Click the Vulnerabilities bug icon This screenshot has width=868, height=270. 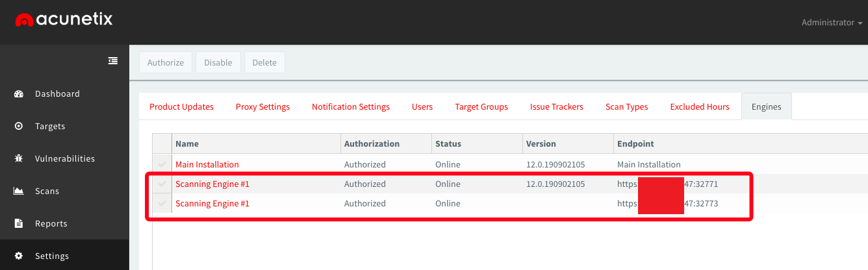click(x=19, y=158)
